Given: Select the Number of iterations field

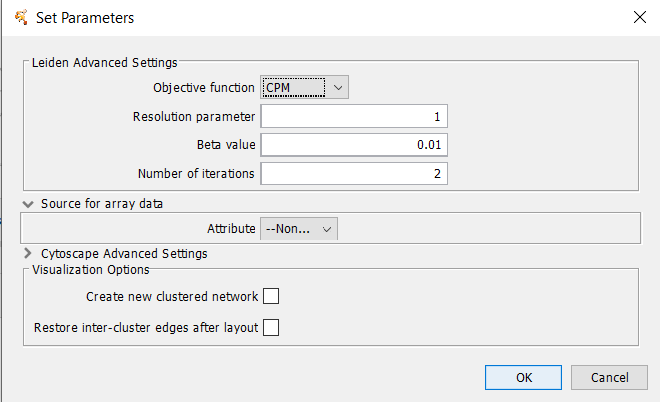Looking at the screenshot, I should point(354,174).
